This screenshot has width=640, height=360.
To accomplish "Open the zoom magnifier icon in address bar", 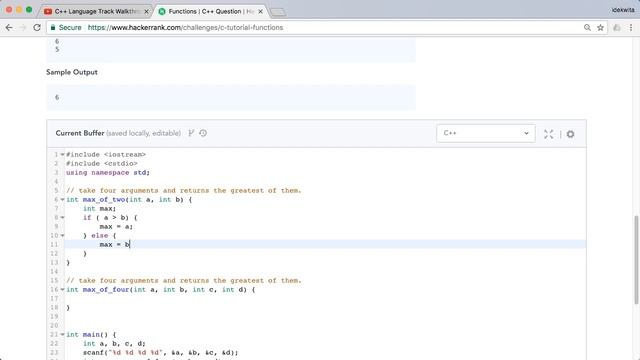I will coord(587,27).
